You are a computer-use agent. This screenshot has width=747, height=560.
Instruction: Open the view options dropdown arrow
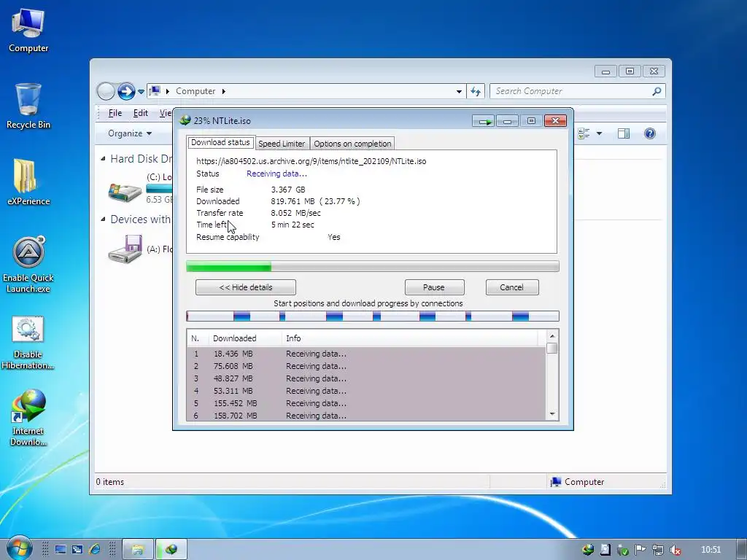pos(600,133)
